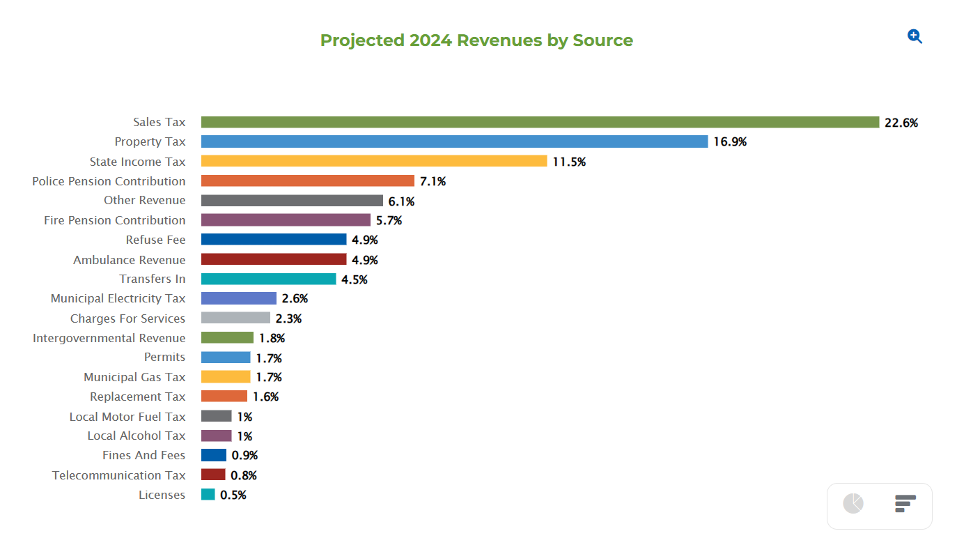Click the Permits bar
The height and width of the screenshot is (538, 980).
tap(226, 358)
